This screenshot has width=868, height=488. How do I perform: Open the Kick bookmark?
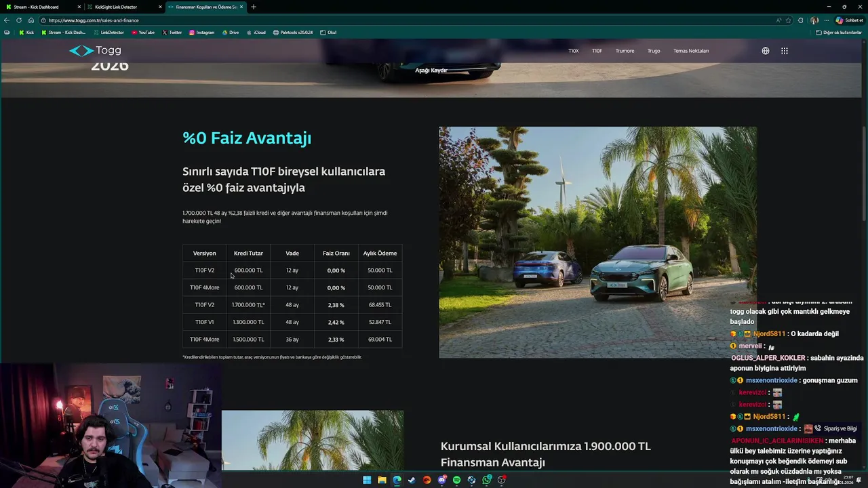click(x=26, y=33)
